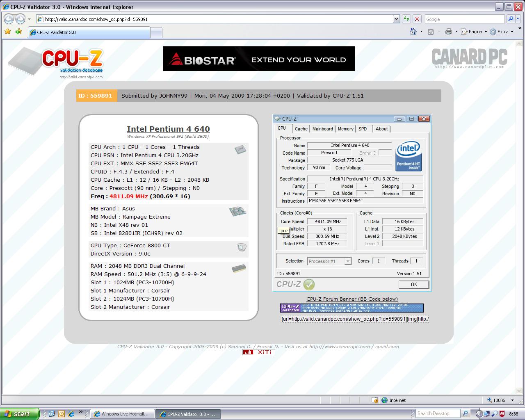Image resolution: width=525 pixels, height=420 pixels.
Task: Run search with the magnifier icon
Action: [x=510, y=19]
